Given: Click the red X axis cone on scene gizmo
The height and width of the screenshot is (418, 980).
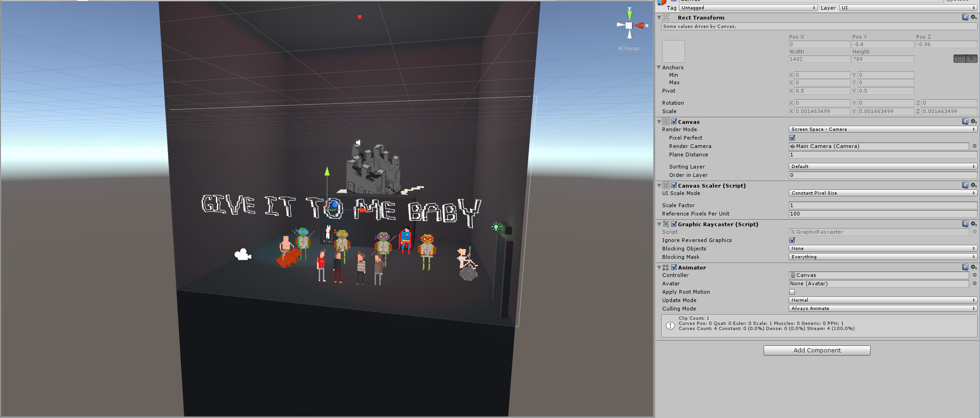Looking at the screenshot, I should [x=639, y=26].
